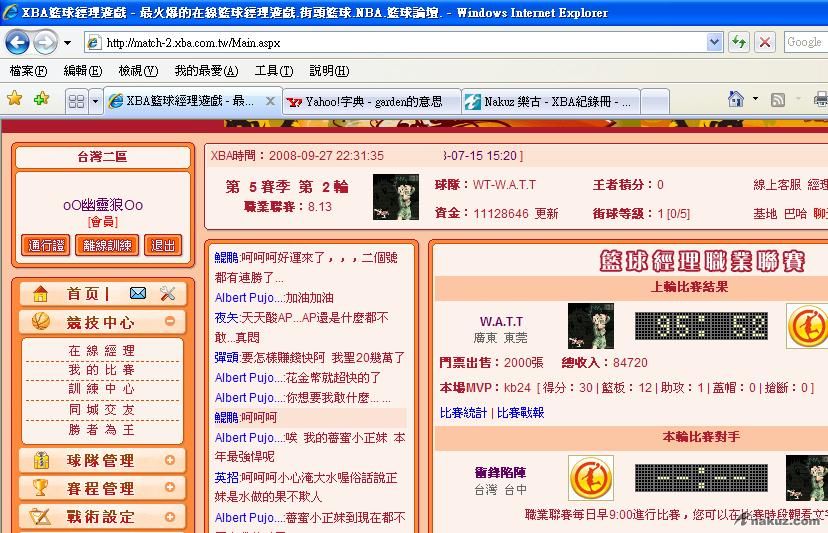The width and height of the screenshot is (828, 533).
Task: Click the IE Home toolbar icon
Action: click(x=736, y=99)
